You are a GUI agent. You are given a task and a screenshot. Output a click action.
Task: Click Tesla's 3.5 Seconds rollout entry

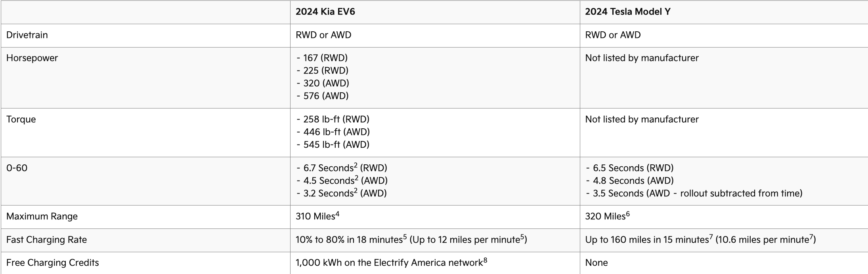tap(697, 193)
